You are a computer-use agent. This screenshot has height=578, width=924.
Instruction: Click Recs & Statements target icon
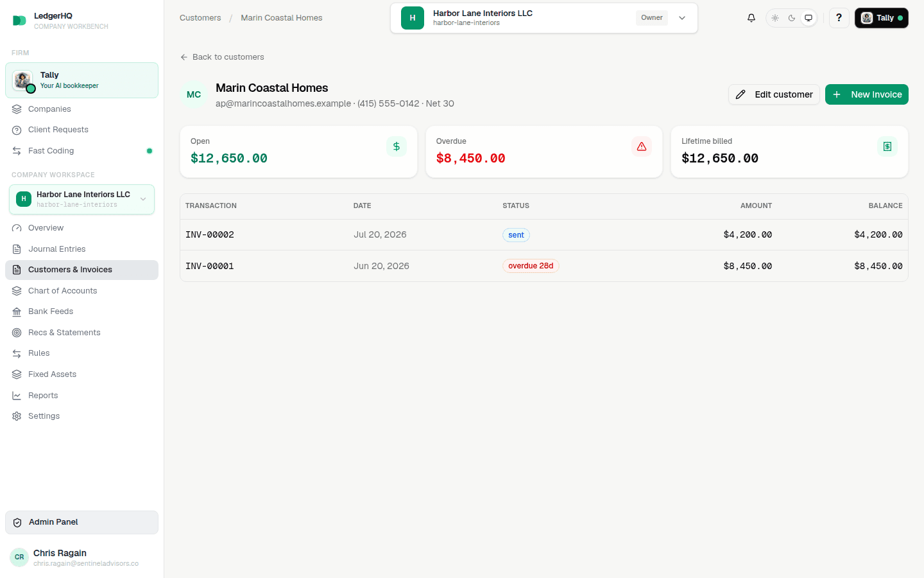(x=17, y=333)
